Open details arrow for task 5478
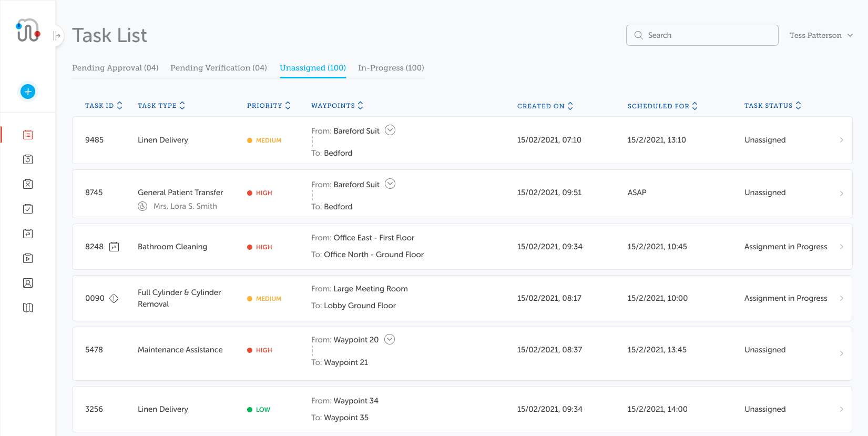The image size is (868, 436). click(841, 353)
